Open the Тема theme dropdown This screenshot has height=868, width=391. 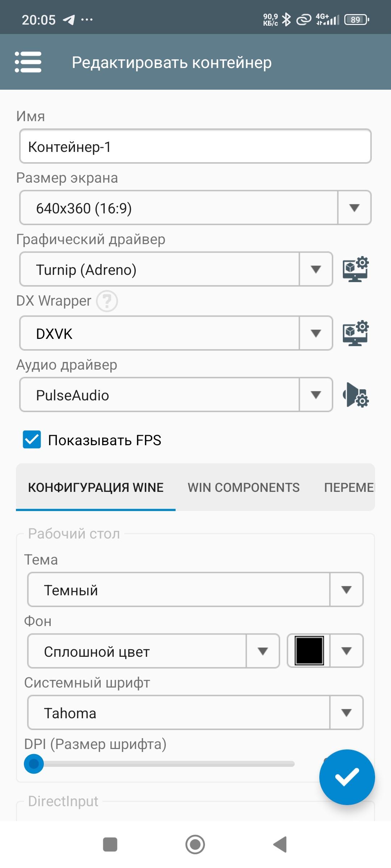pos(195,590)
